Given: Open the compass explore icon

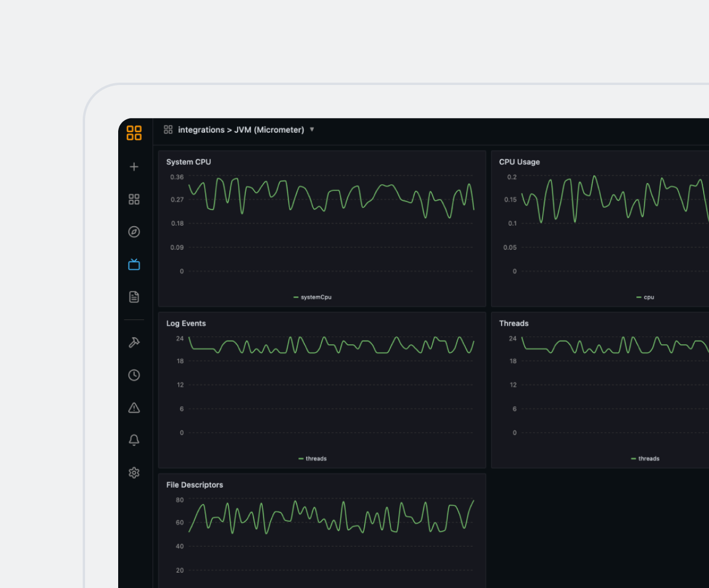Looking at the screenshot, I should coord(134,231).
